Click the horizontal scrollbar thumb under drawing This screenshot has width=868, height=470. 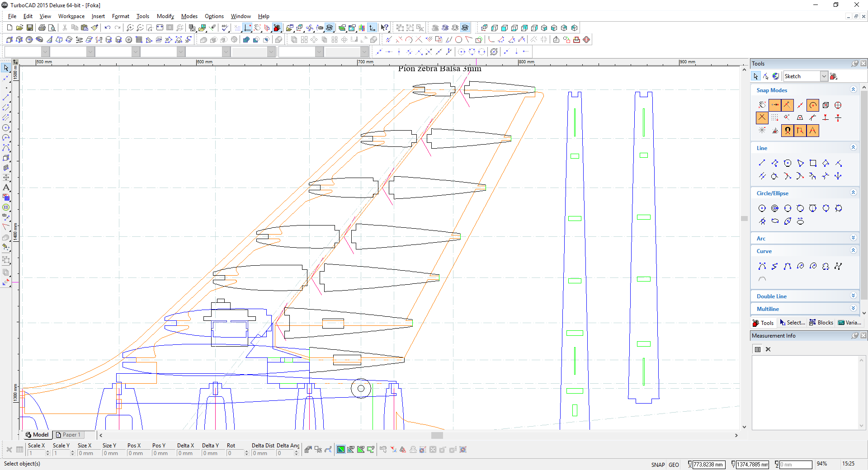tap(437, 435)
